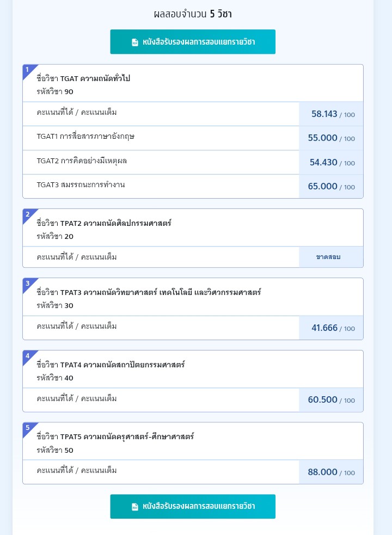This screenshot has width=392, height=535.
Task: Click the number 4 corner badge on the TPAT4 card
Action: (x=28, y=356)
